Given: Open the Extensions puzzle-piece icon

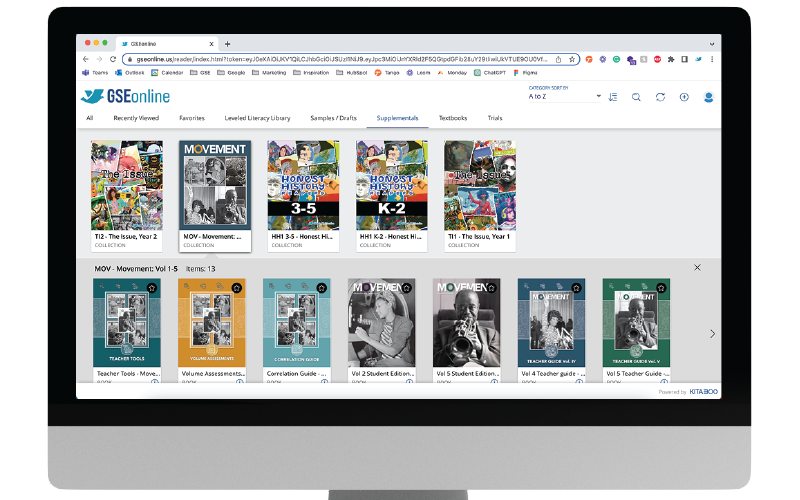Looking at the screenshot, I should (671, 59).
